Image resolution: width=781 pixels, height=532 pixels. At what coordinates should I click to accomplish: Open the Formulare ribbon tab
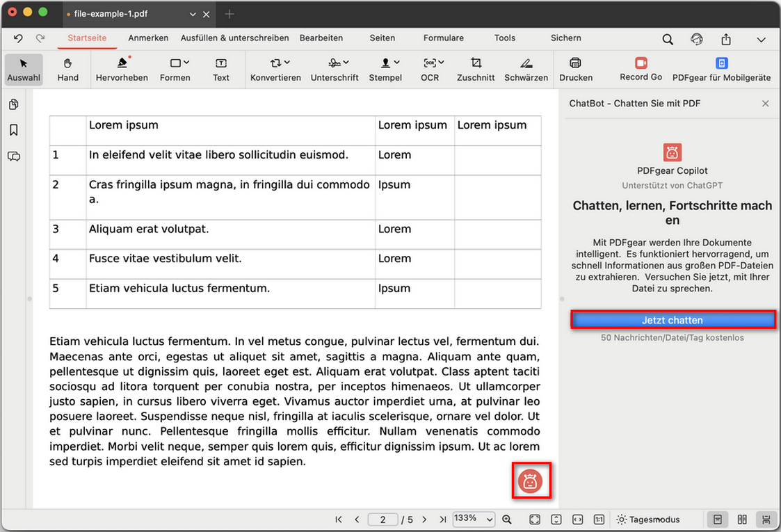[x=443, y=38]
